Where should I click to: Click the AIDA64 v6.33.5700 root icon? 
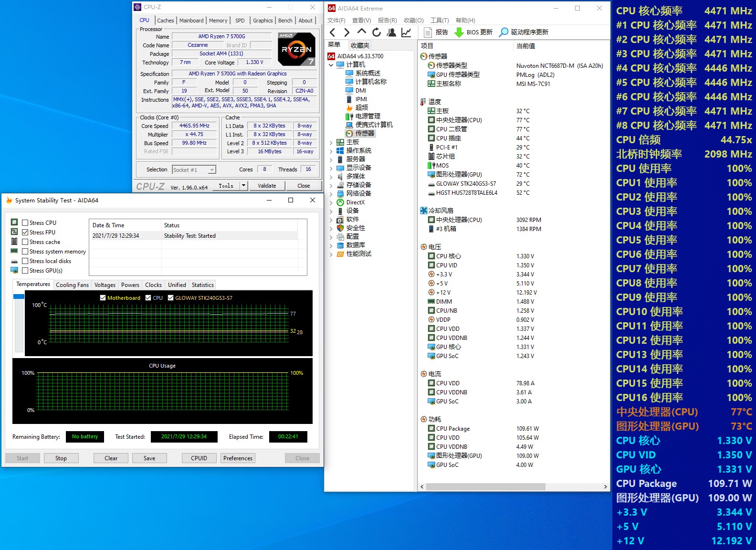[331, 56]
